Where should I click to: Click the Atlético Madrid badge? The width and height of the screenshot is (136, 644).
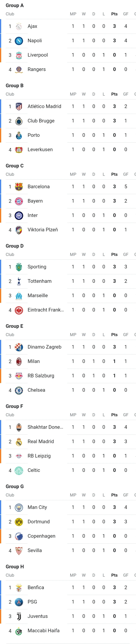[19, 107]
